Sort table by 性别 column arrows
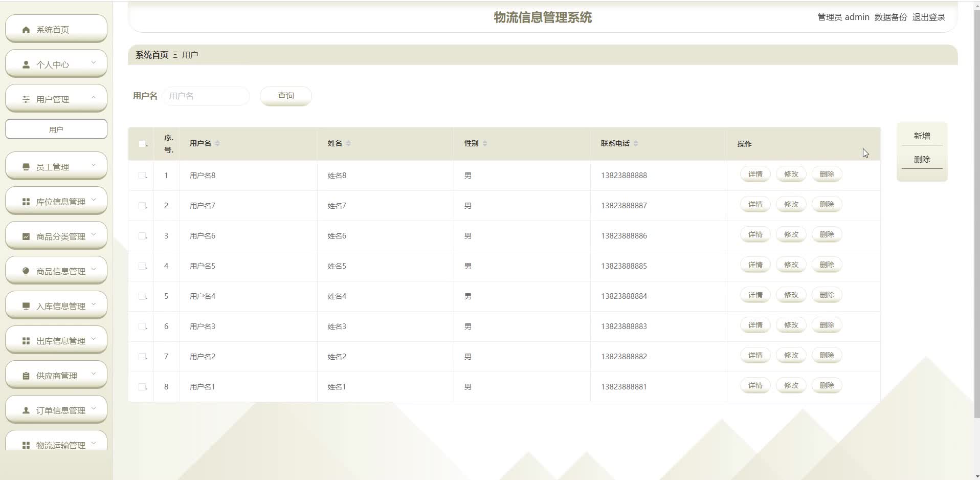The image size is (980, 480). click(x=485, y=143)
